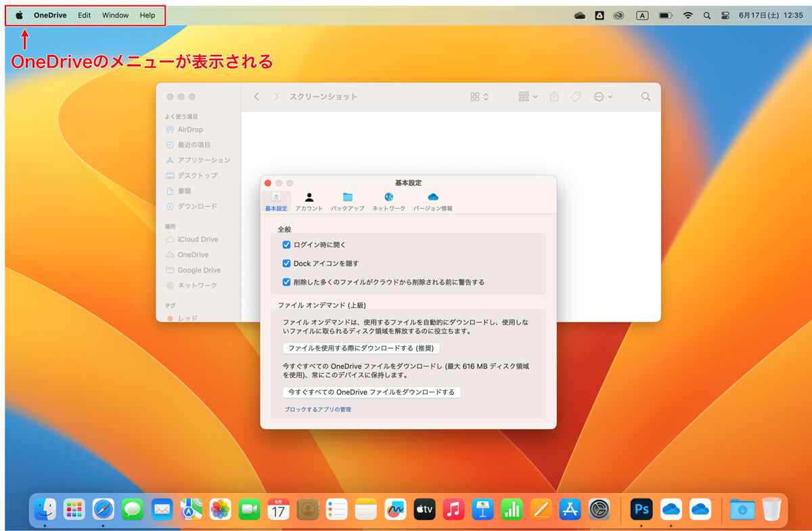Open the バージョン情報 cloud icon tab

tap(433, 201)
